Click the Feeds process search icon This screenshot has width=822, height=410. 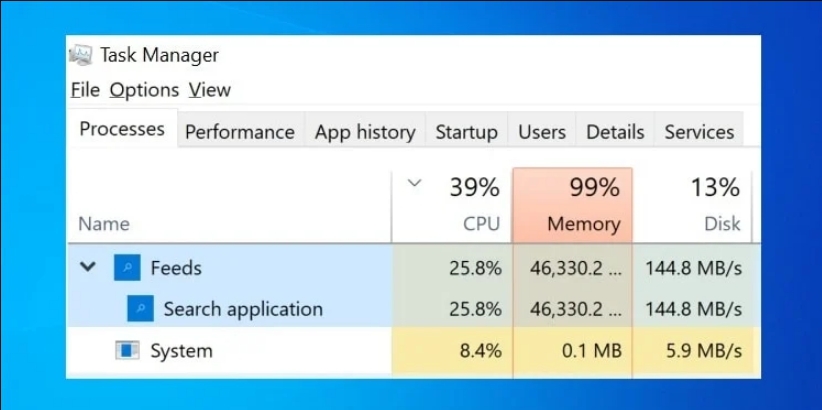[x=127, y=268]
